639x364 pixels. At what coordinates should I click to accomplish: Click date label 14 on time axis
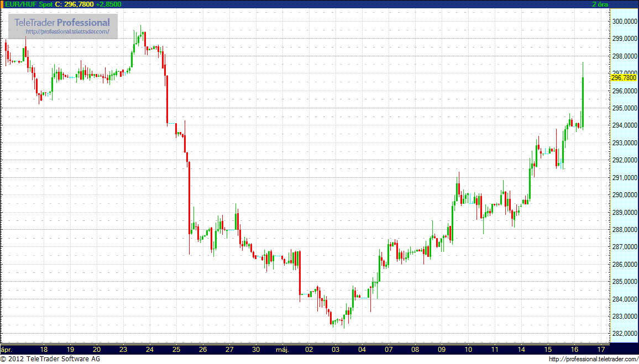point(521,349)
